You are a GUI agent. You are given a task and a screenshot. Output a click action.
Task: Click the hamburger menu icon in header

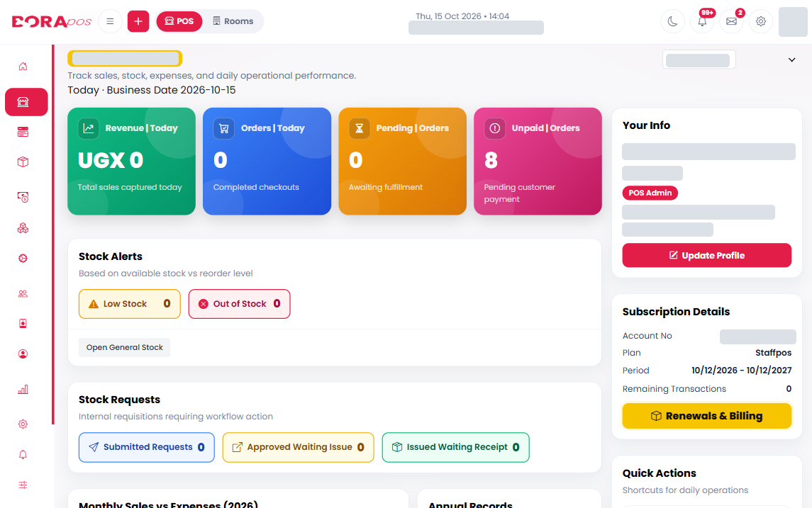(110, 21)
